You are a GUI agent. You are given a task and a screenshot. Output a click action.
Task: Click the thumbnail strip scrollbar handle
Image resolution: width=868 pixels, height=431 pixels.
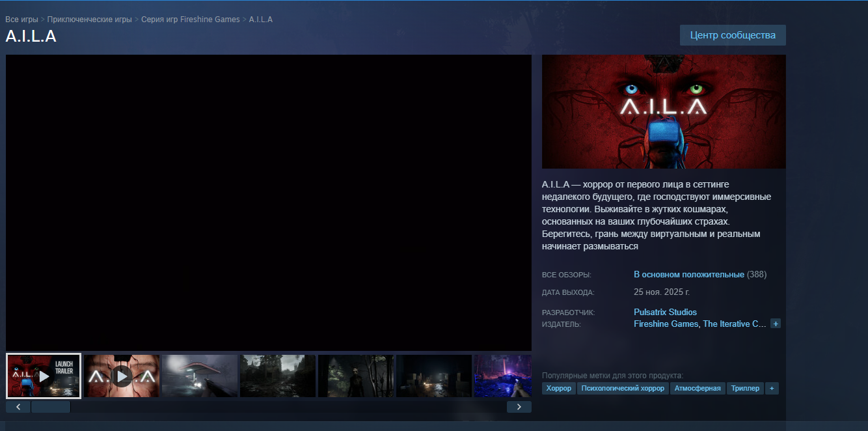pyautogui.click(x=51, y=407)
